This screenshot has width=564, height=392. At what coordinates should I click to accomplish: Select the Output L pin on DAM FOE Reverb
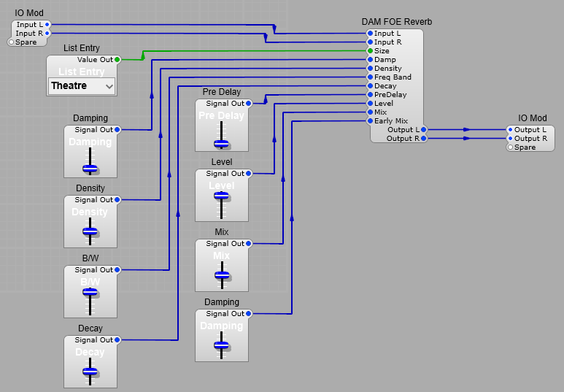tap(423, 130)
